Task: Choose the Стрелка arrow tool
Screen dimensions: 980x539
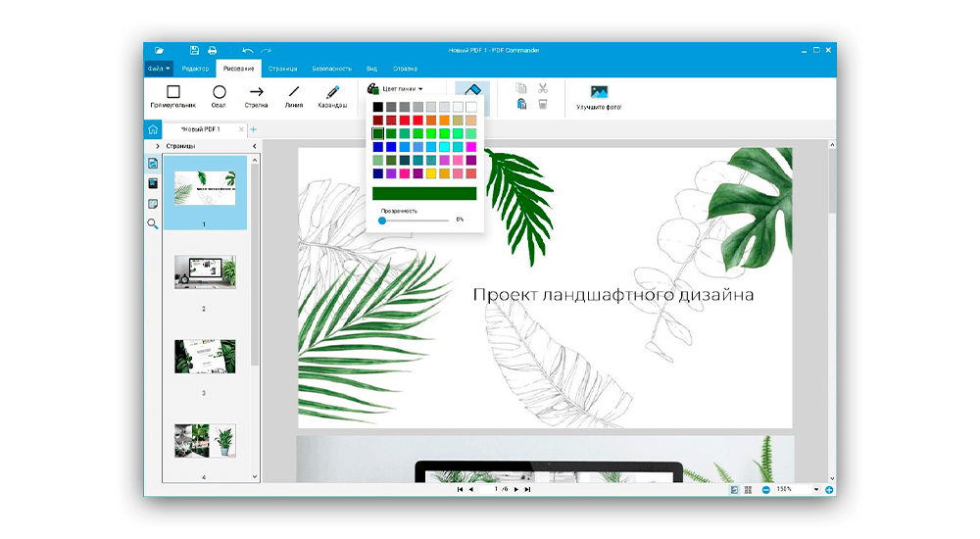Action: click(x=256, y=96)
